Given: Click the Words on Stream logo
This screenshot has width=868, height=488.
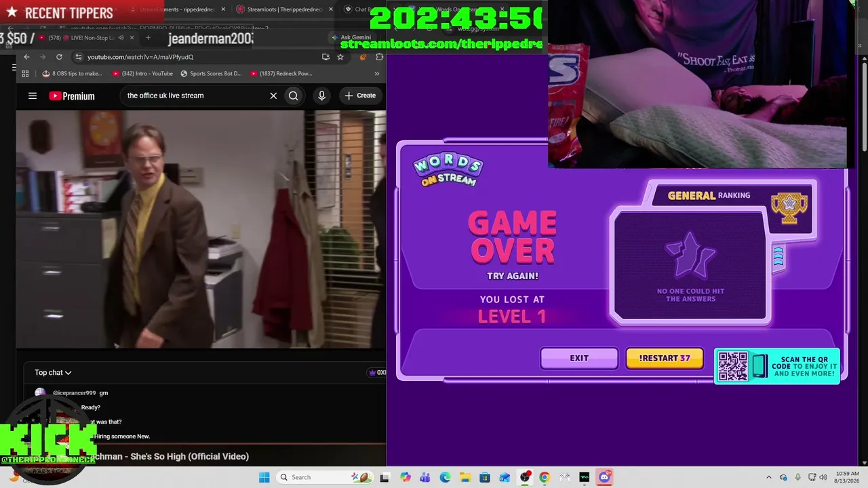Looking at the screenshot, I should coord(448,170).
